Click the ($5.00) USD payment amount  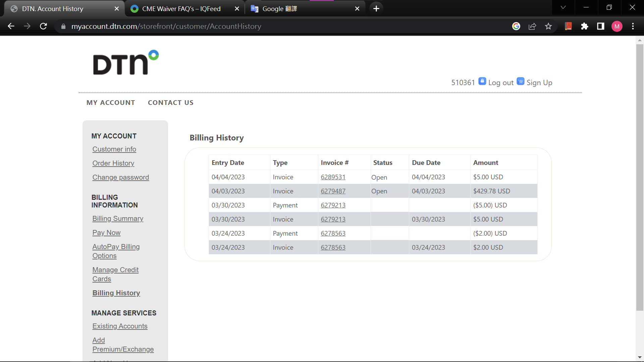(490, 205)
